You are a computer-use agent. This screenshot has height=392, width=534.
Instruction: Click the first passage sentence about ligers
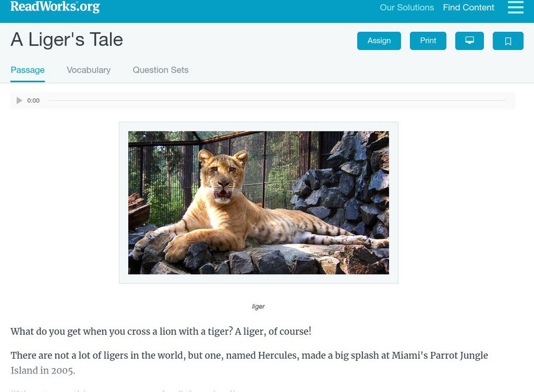161,331
